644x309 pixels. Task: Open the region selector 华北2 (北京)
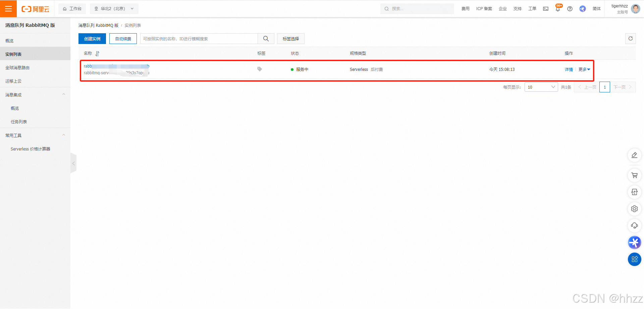click(x=114, y=9)
